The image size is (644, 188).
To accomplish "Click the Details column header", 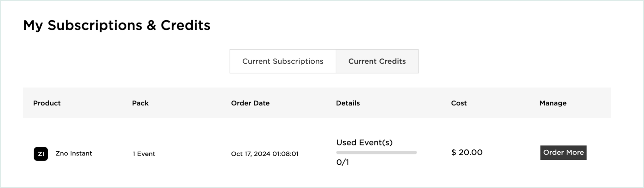I will [348, 103].
